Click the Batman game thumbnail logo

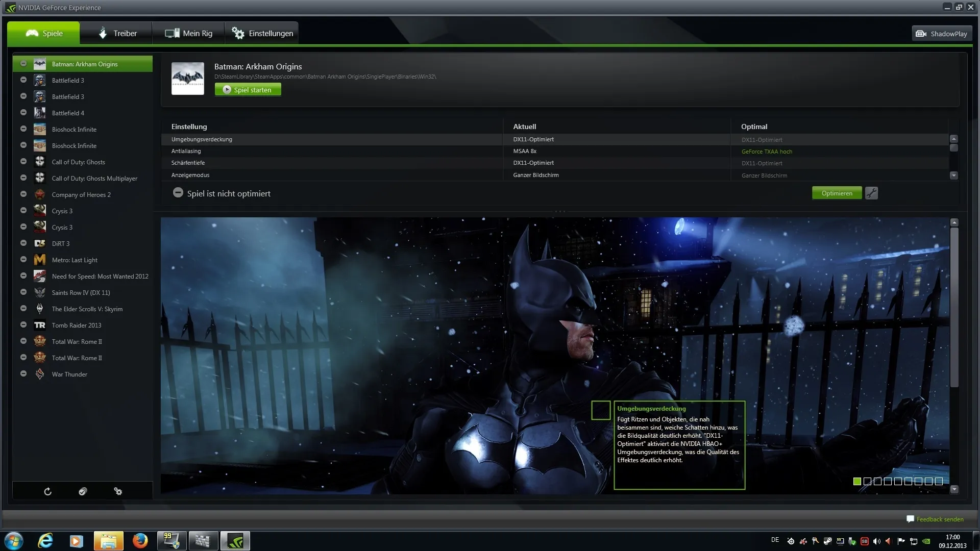188,79
